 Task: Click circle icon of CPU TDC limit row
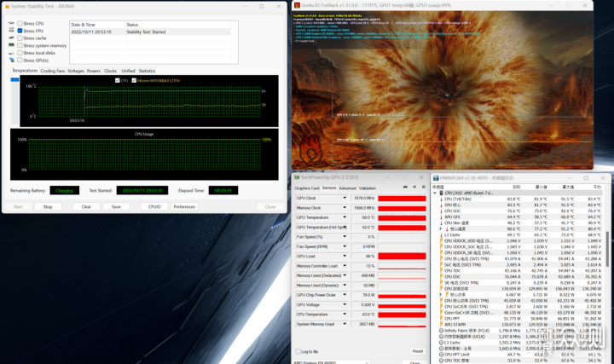click(x=442, y=361)
